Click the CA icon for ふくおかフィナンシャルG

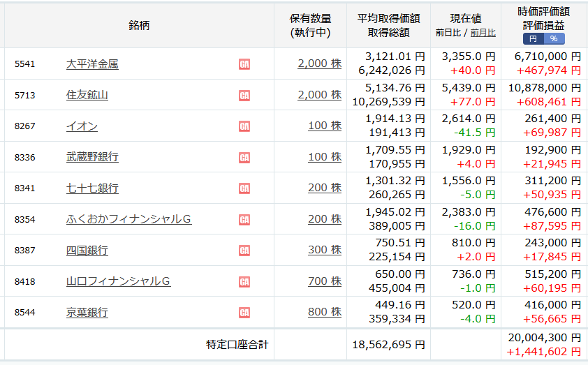point(244,219)
